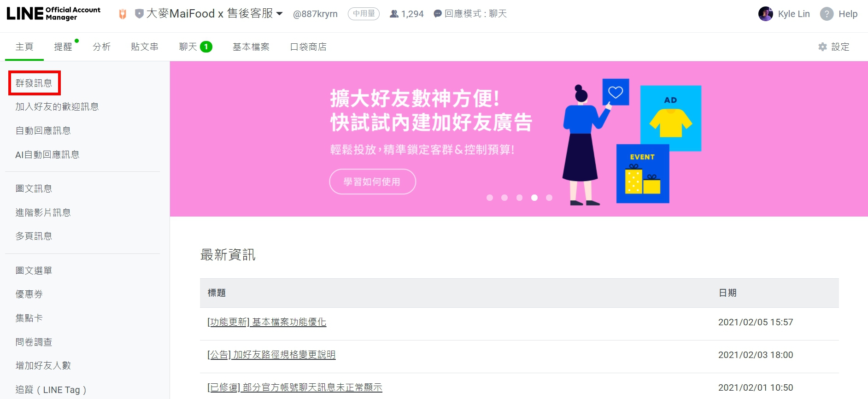
Task: Expand the 大麥MaiFood account dropdown arrow
Action: [279, 14]
